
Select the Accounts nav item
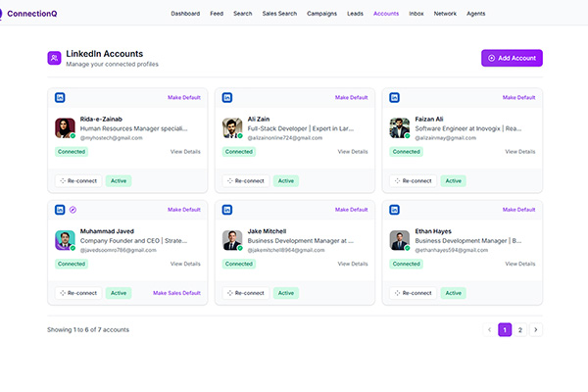coord(386,14)
